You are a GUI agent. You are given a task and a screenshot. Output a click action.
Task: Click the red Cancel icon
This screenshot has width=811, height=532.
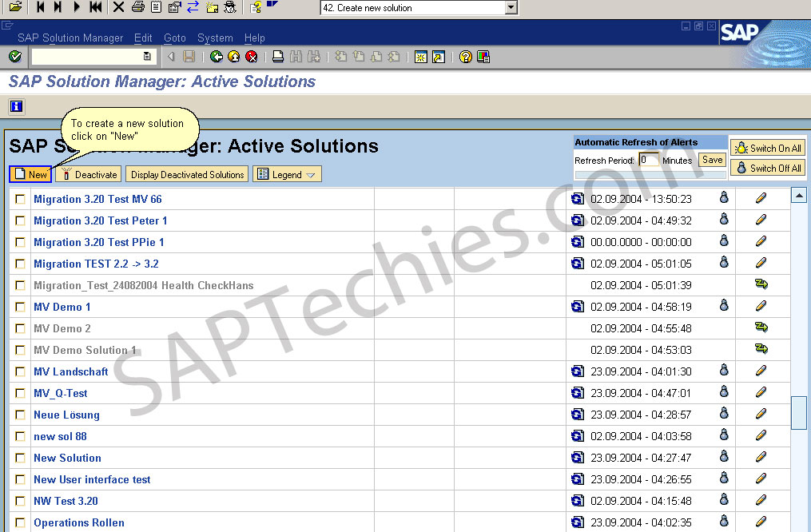coord(252,57)
